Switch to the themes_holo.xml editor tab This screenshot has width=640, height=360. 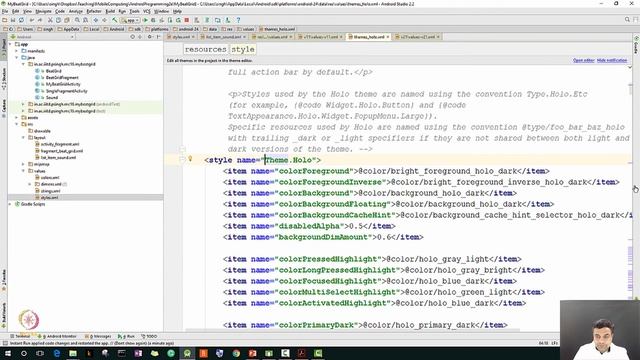click(x=369, y=37)
